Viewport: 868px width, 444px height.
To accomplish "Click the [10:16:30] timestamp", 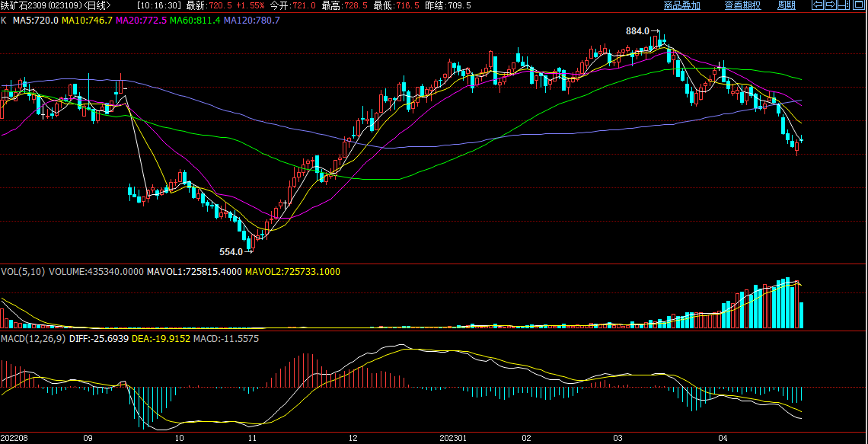I will 159,5.
